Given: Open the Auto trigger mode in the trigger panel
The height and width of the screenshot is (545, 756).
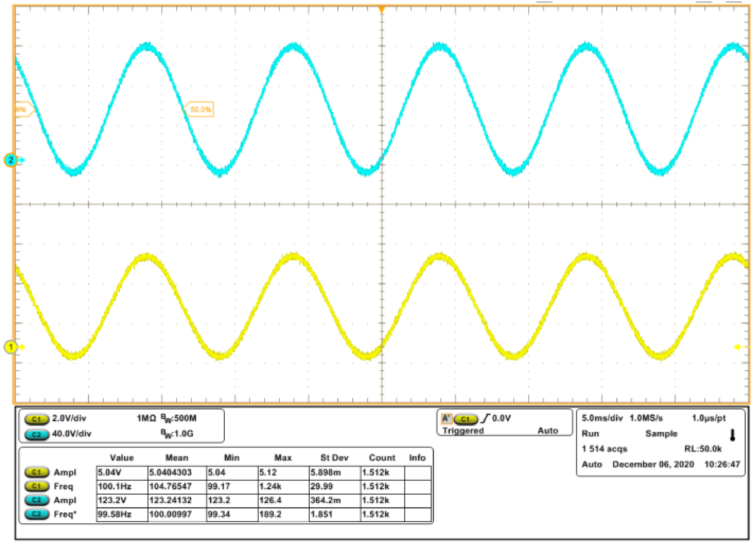Looking at the screenshot, I should 548,431.
